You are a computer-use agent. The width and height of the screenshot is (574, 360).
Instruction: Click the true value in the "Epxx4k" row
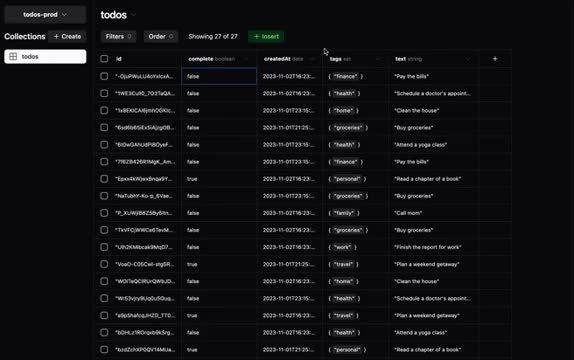(x=192, y=179)
